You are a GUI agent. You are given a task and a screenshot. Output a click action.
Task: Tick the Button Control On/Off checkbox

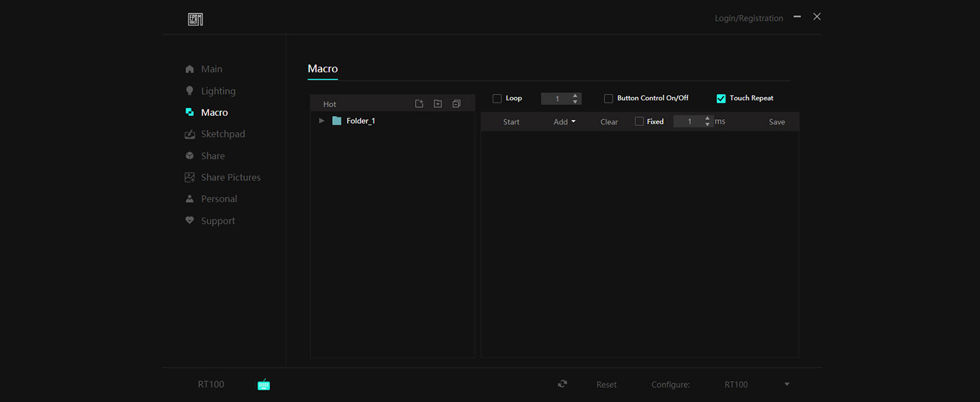[x=608, y=98]
